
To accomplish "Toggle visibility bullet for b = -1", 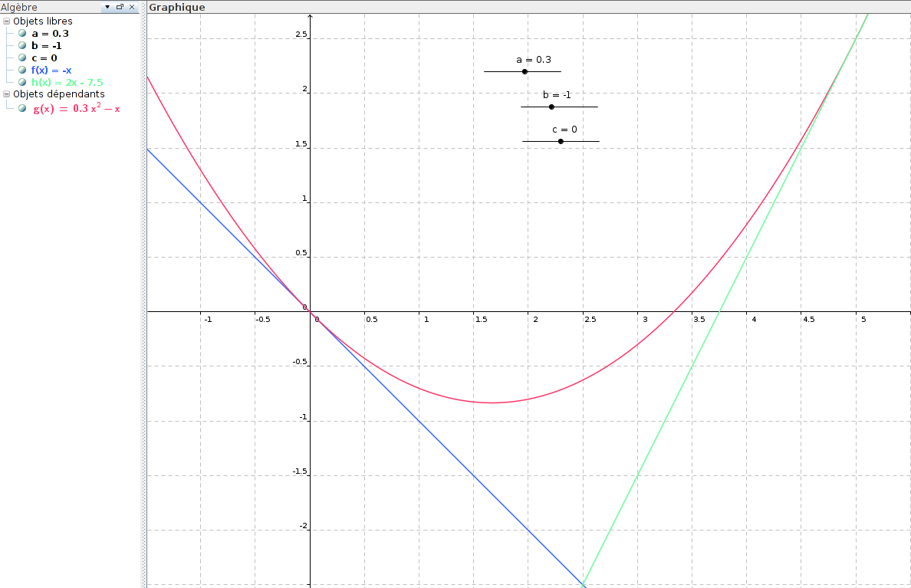I will 23,46.
